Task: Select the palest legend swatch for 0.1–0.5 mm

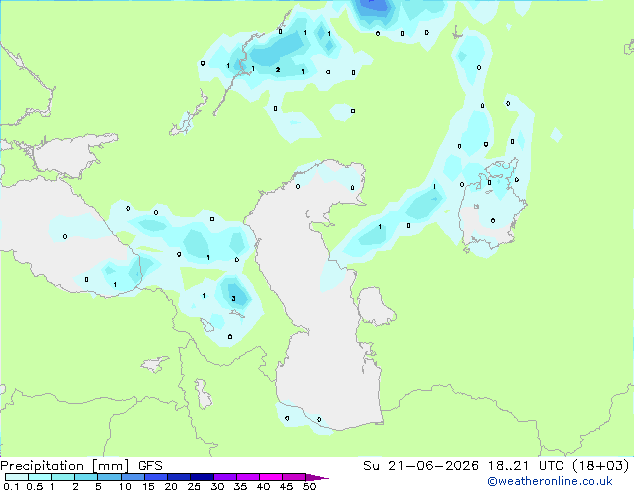Action: pyautogui.click(x=17, y=477)
